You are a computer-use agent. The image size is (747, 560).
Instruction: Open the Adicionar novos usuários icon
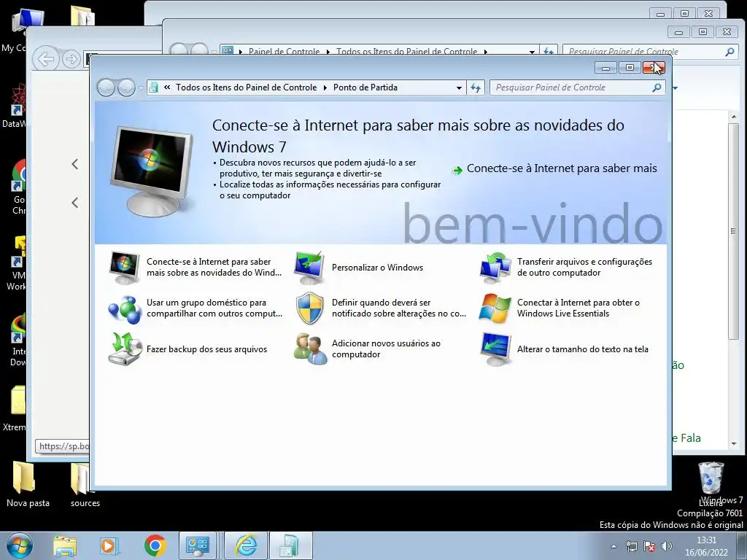coord(310,349)
